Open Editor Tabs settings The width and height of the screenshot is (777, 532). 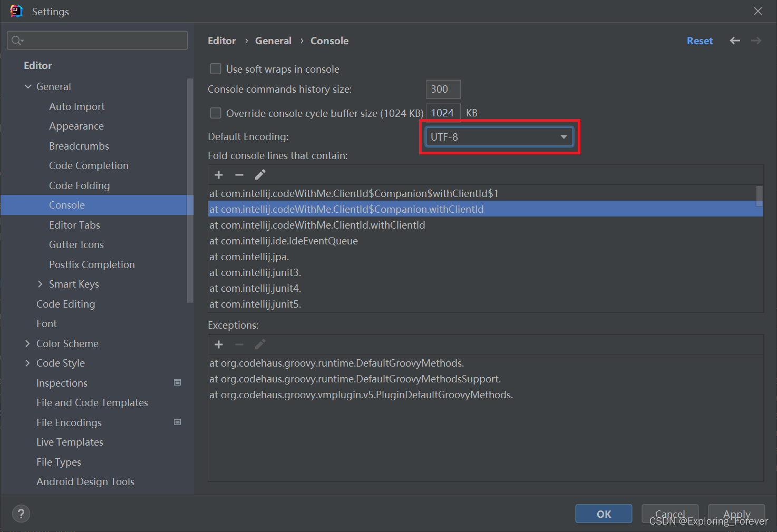coord(74,225)
